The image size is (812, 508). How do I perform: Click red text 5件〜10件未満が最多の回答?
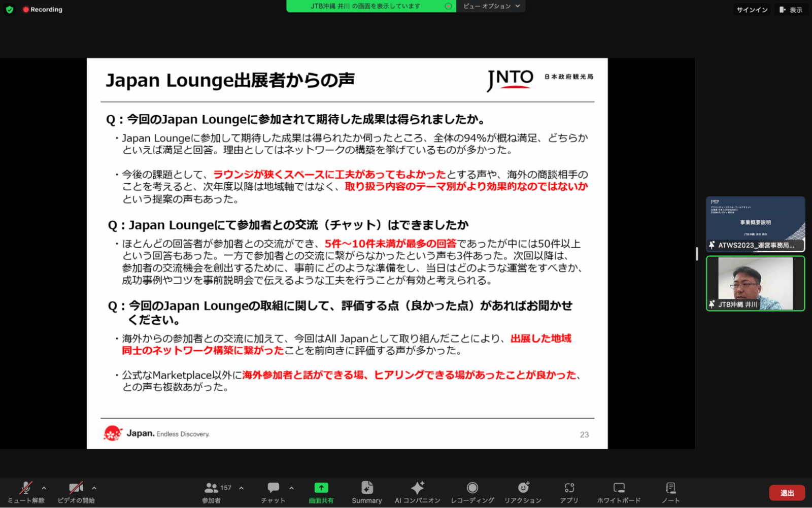point(390,244)
